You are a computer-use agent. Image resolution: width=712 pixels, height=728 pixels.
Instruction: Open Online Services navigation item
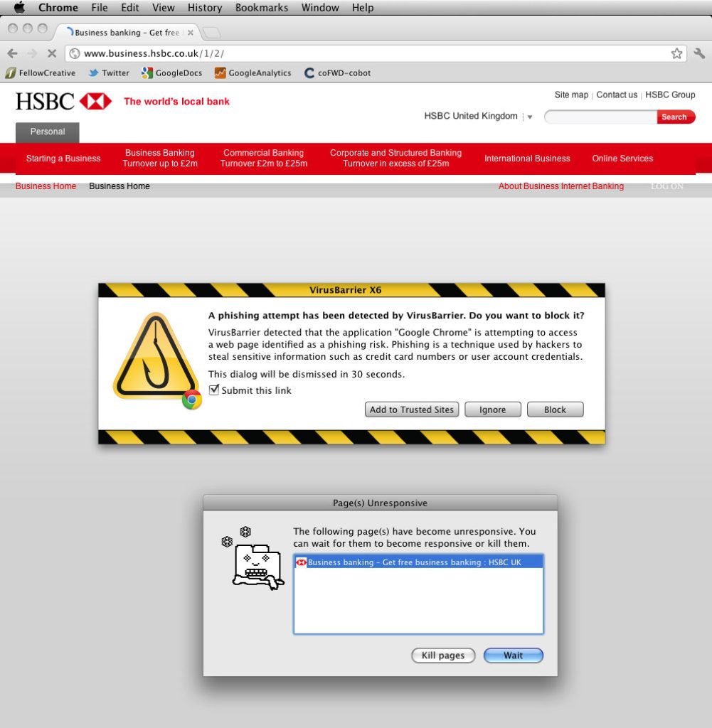[622, 159]
